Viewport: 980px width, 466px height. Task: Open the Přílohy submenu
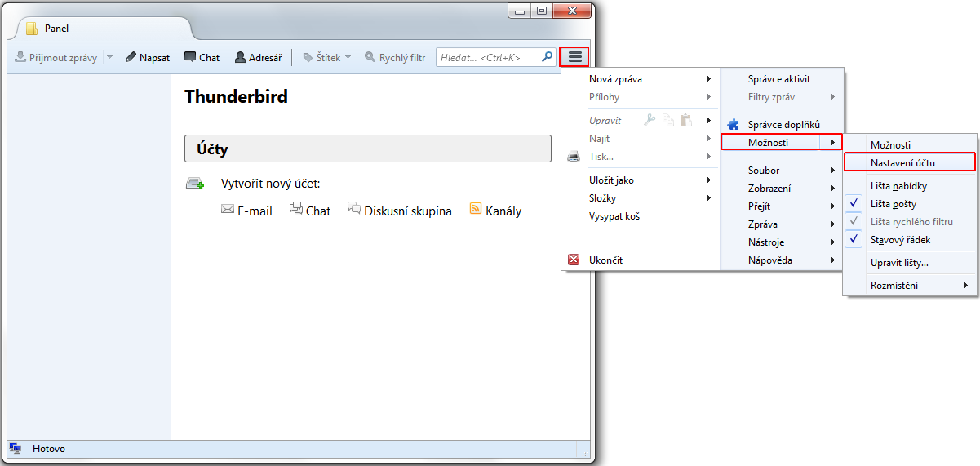pos(641,97)
